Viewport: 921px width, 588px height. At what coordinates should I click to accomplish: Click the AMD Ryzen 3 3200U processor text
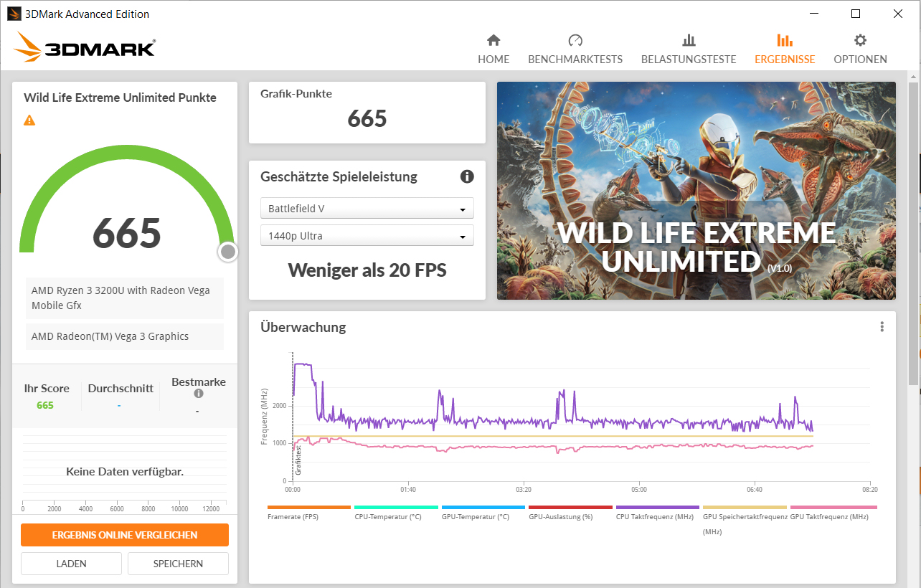pos(125,298)
